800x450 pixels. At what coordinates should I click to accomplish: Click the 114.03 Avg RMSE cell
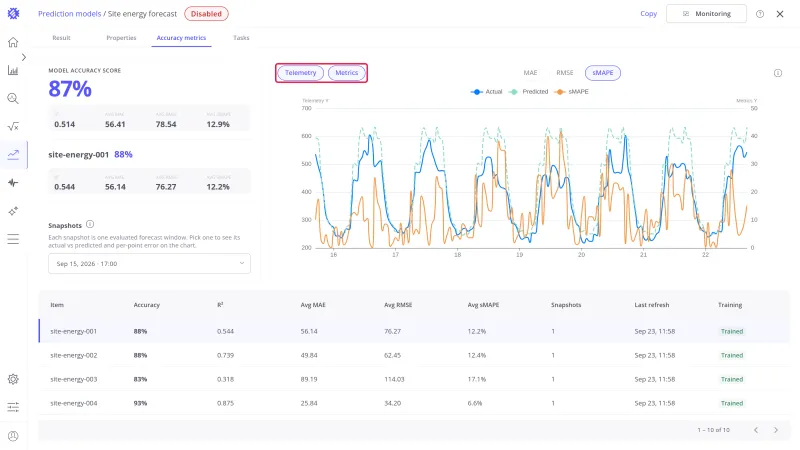point(394,379)
